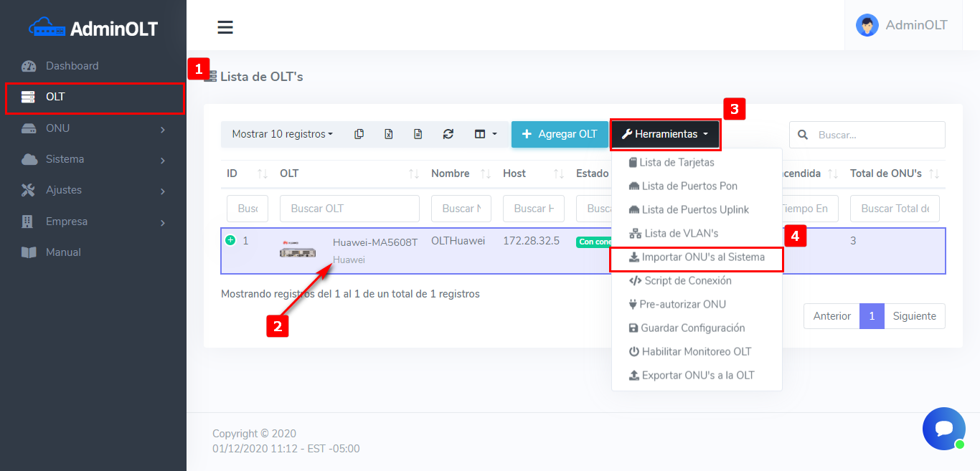Image resolution: width=980 pixels, height=471 pixels.
Task: Click the AdminOLT logo
Action: (93, 28)
